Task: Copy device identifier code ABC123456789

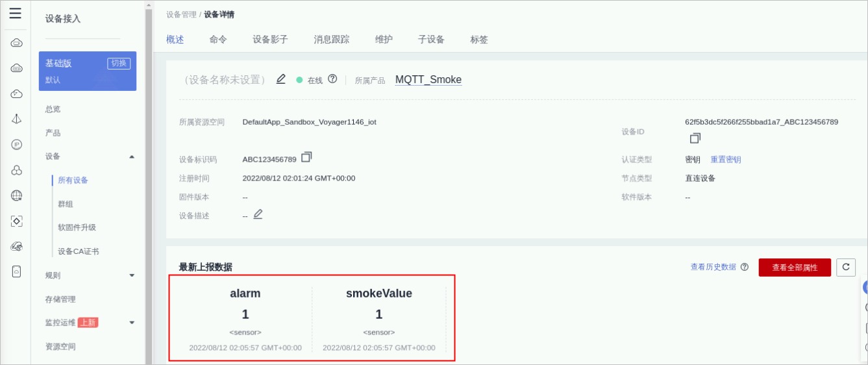Action: [306, 157]
